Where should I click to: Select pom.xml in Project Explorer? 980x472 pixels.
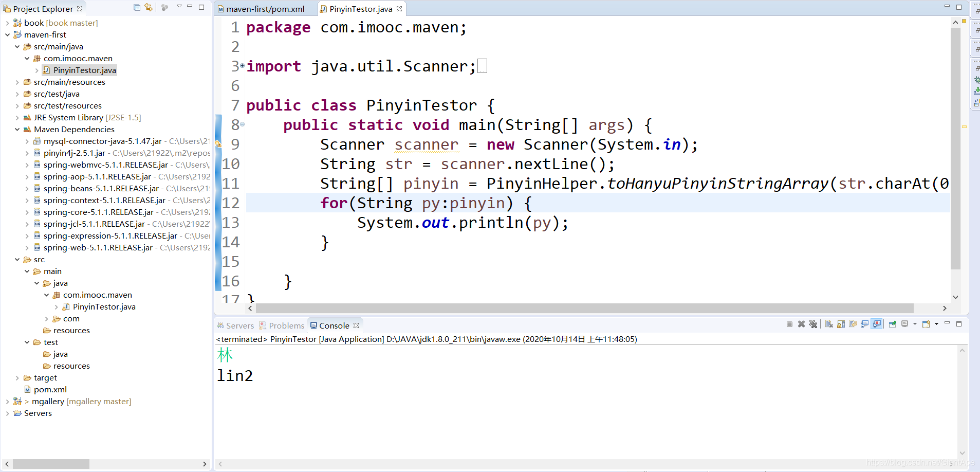pos(50,389)
